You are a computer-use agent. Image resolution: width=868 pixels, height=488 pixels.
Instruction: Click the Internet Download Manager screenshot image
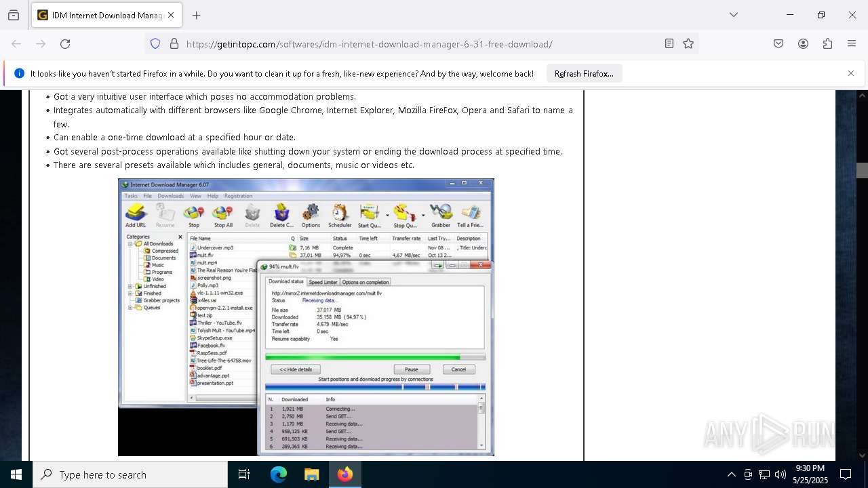(x=306, y=317)
